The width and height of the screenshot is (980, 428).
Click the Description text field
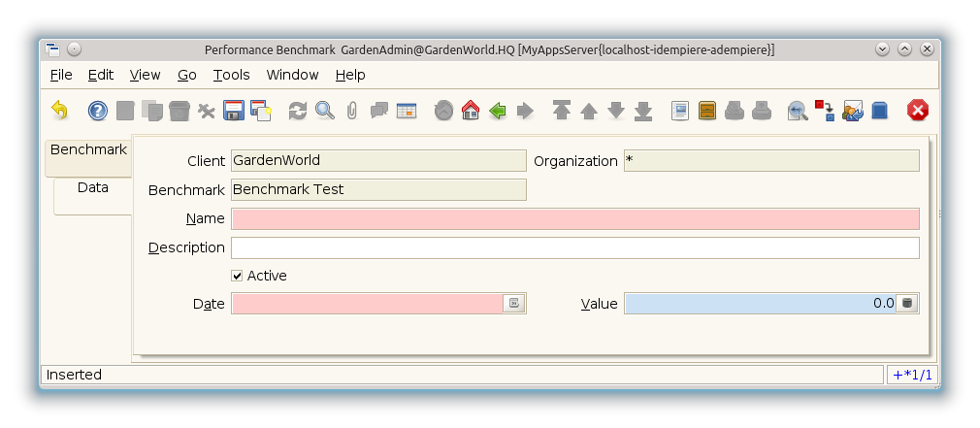point(574,247)
